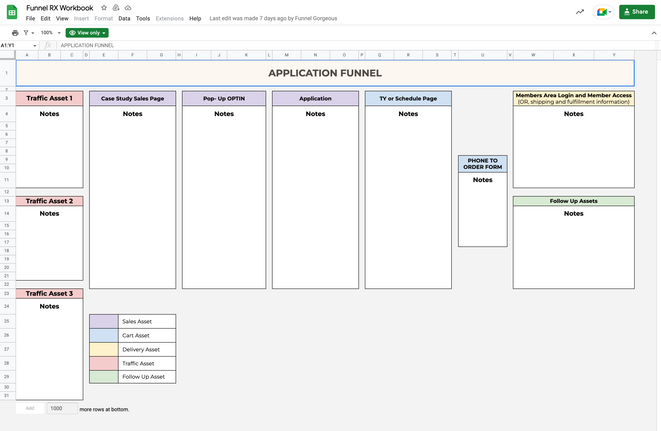Open the last edit history link

[x=273, y=19]
